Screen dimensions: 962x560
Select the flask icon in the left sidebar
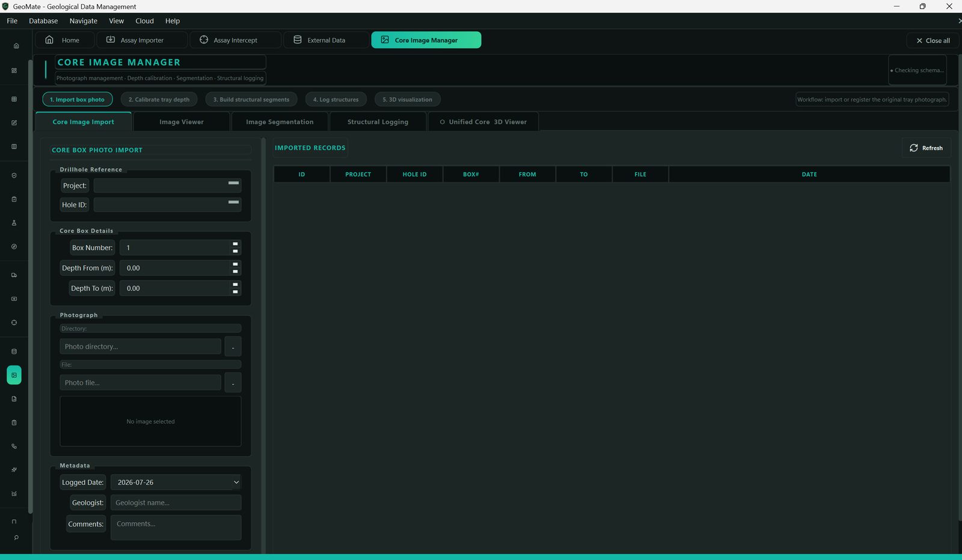click(x=14, y=223)
